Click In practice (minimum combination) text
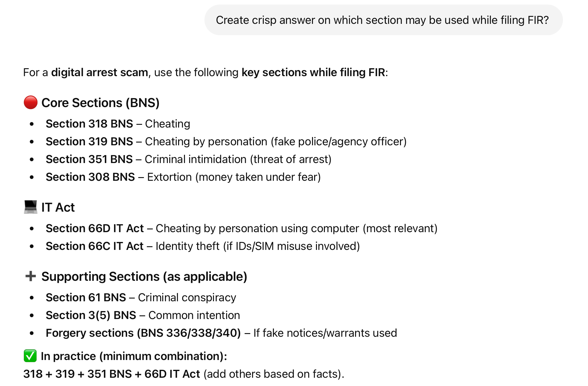This screenshot has width=588, height=386. 134,356
